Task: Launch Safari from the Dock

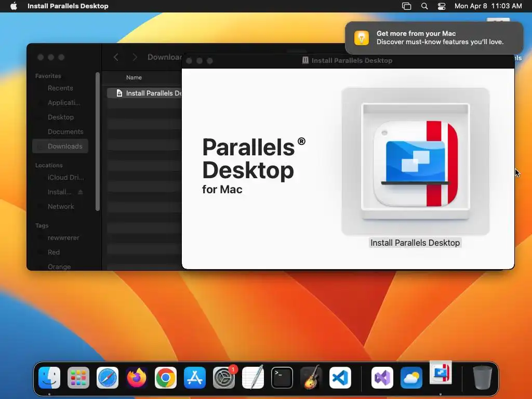Action: [x=108, y=378]
